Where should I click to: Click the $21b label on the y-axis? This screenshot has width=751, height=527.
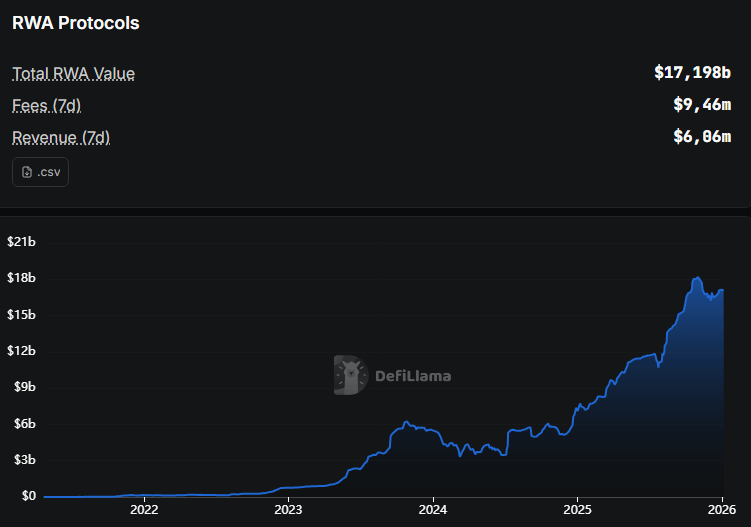tap(22, 242)
